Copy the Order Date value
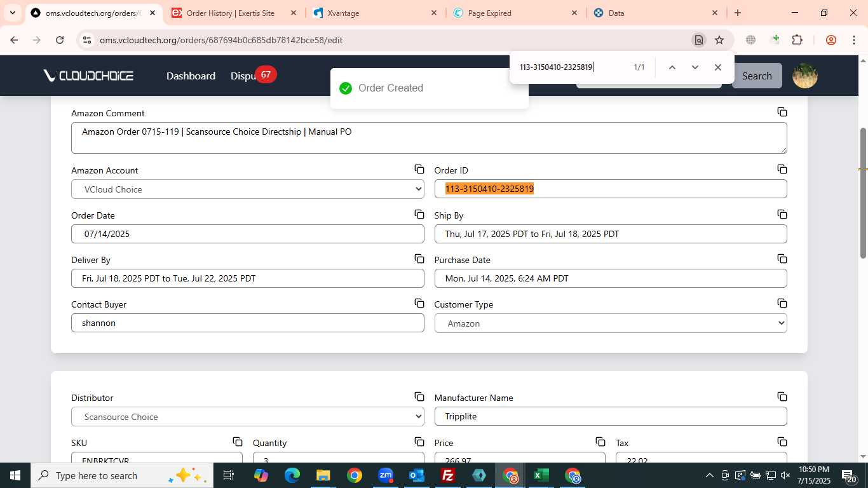This screenshot has width=868, height=488. click(x=419, y=215)
